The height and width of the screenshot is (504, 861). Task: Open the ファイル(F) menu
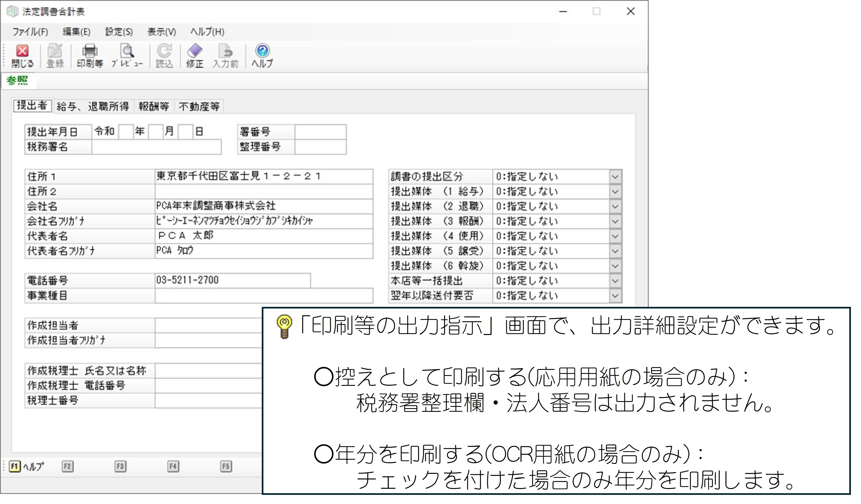(30, 32)
